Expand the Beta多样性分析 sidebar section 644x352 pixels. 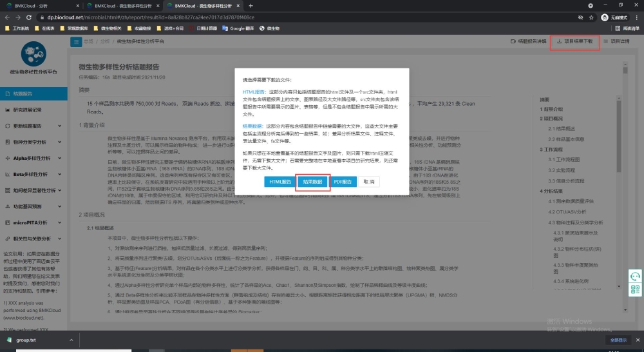coord(33,174)
